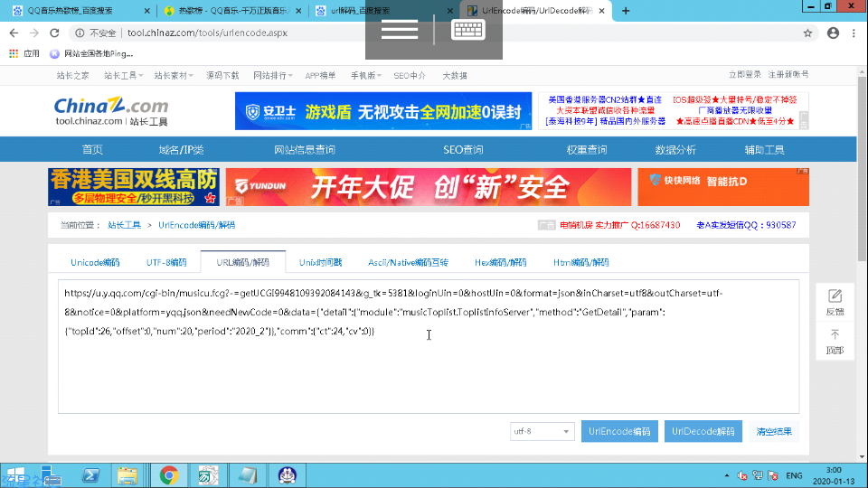Click the ChinaZ.com logo

pos(111,111)
